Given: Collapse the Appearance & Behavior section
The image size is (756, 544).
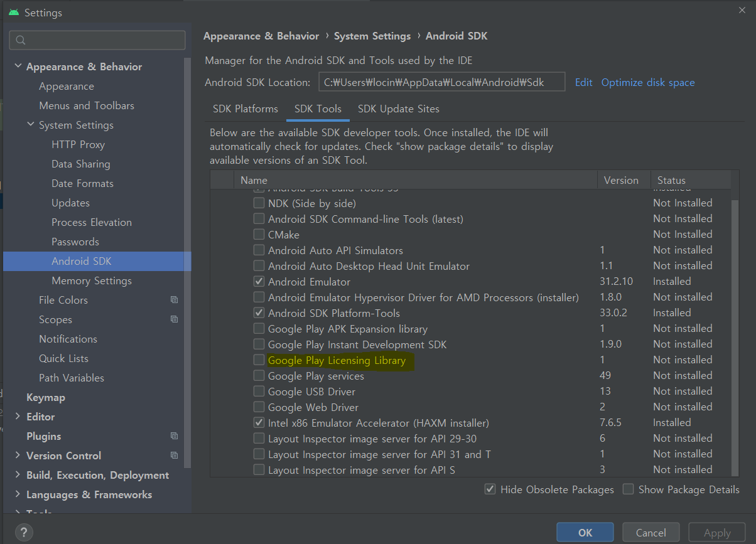Looking at the screenshot, I should click(18, 67).
